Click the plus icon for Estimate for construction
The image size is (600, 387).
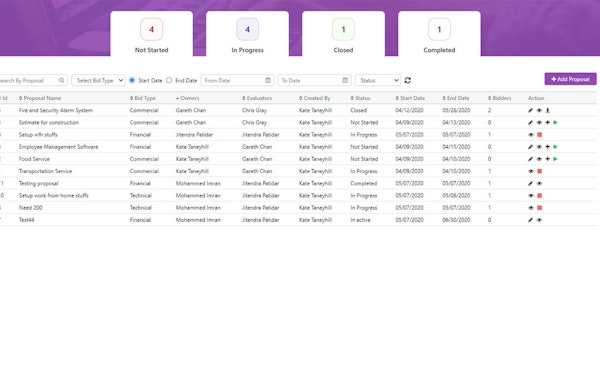click(x=548, y=122)
